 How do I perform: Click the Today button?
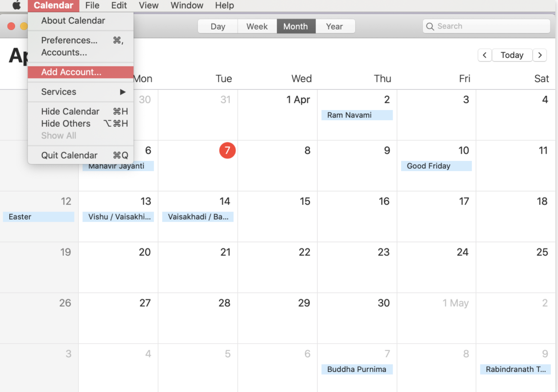pyautogui.click(x=512, y=55)
